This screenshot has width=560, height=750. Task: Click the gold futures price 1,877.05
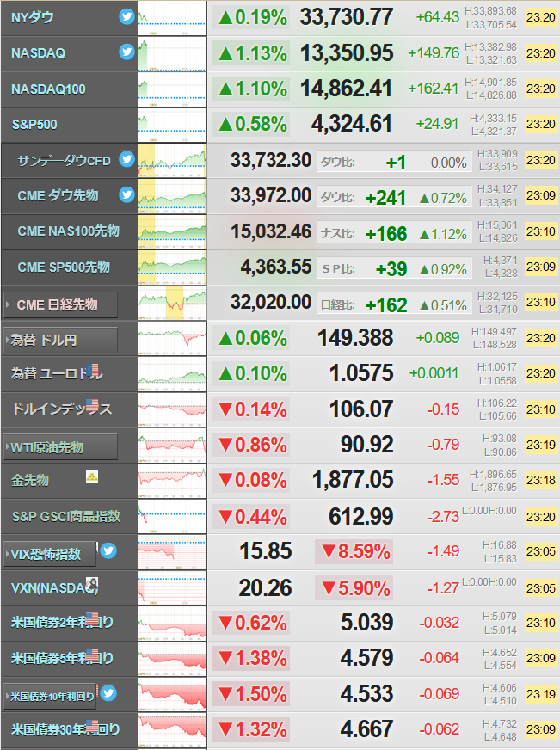pyautogui.click(x=353, y=480)
